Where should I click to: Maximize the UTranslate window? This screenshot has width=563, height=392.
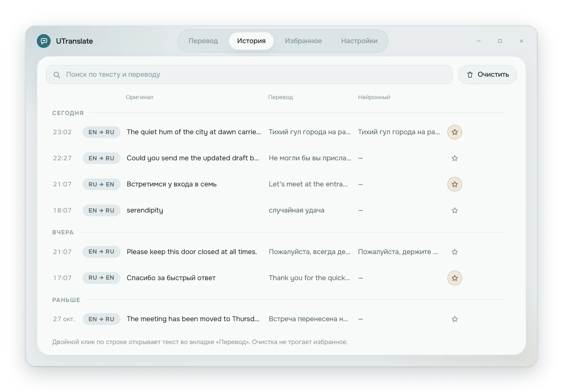[500, 41]
